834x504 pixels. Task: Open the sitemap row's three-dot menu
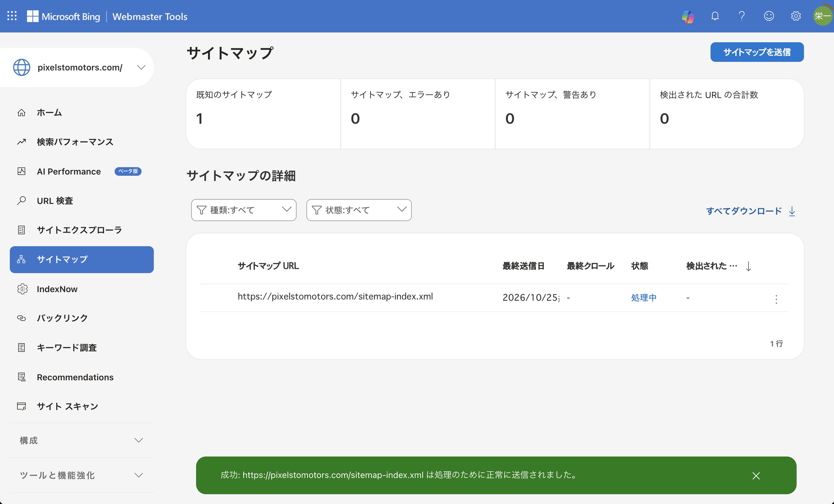click(776, 299)
